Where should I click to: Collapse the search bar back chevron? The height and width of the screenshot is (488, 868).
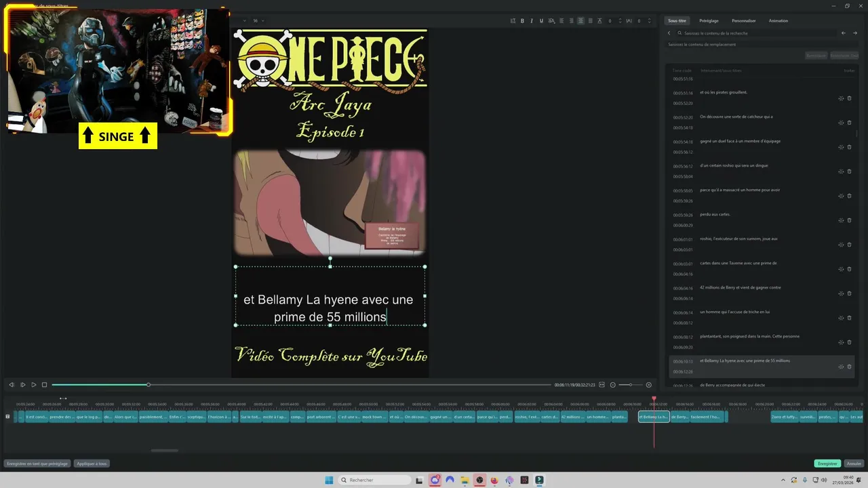click(669, 33)
